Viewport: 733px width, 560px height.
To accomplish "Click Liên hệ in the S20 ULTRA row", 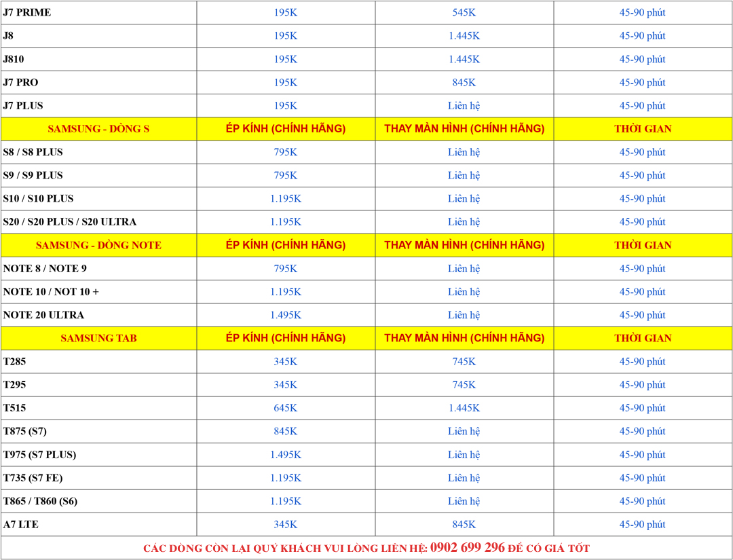I will 464,222.
